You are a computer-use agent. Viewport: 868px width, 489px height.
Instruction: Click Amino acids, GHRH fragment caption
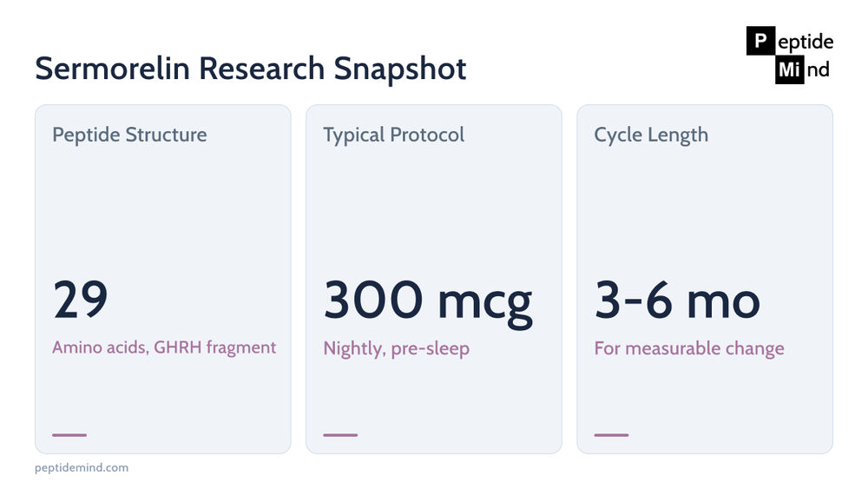pyautogui.click(x=164, y=347)
